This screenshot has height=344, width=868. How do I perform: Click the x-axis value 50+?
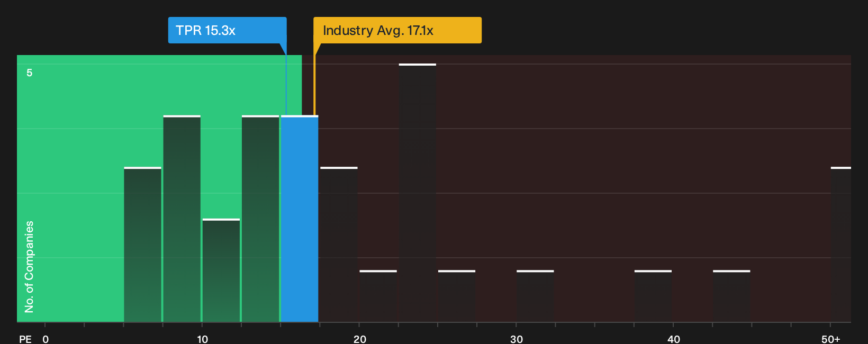click(830, 339)
